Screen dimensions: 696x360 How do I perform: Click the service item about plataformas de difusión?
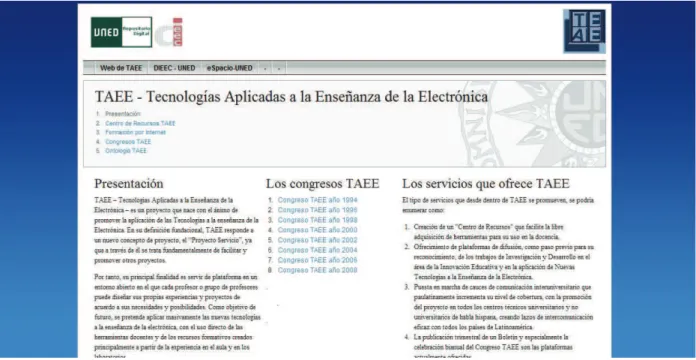[x=504, y=262]
